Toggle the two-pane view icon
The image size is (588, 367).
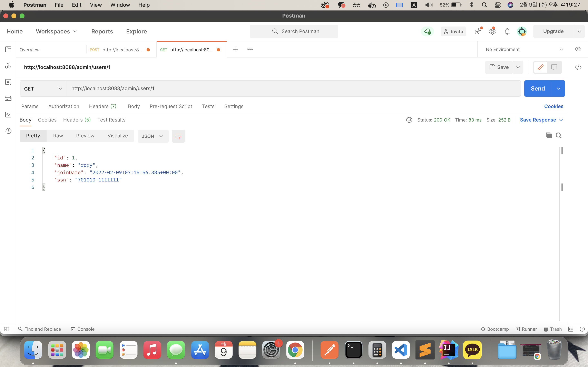[x=571, y=329]
